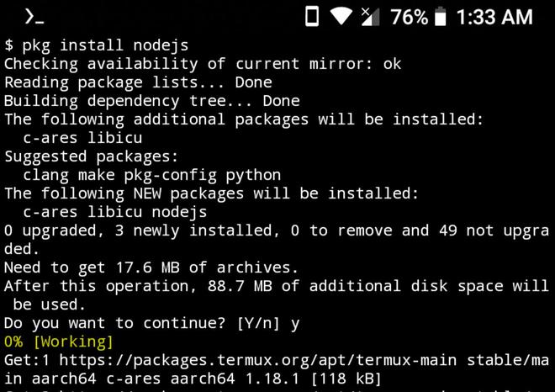Tap the 'Reading package lists... Done' line
Image resolution: width=555 pixels, height=392 pixels.
[x=138, y=82]
